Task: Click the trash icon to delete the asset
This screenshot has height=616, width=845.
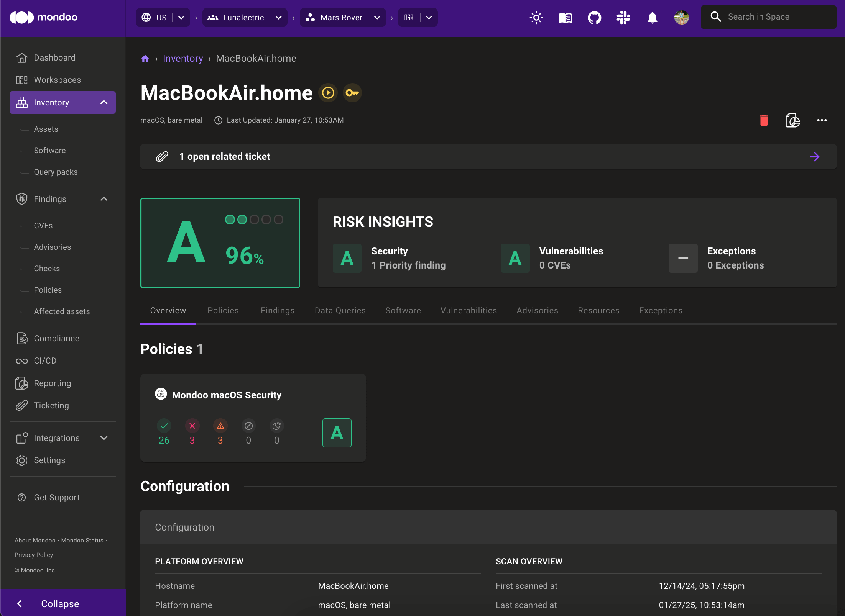Action: pos(763,120)
